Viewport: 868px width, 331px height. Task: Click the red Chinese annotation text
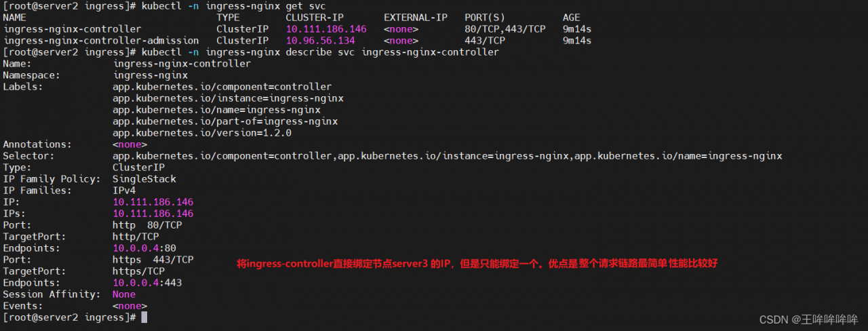(476, 263)
